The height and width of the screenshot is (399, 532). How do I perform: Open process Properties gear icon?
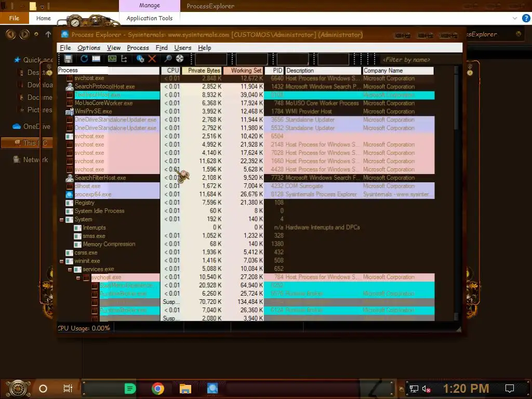point(140,59)
